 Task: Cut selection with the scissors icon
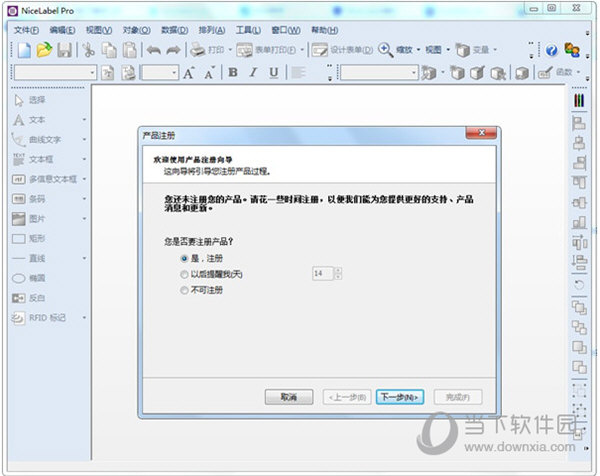pos(88,50)
